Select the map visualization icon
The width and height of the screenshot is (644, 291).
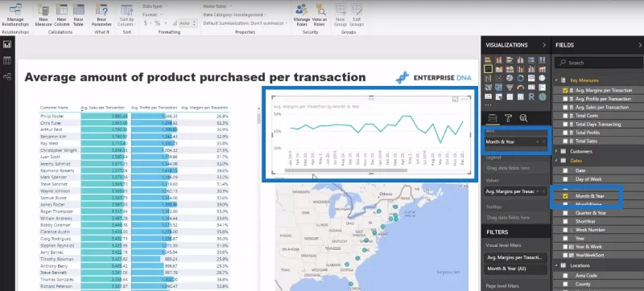(542, 78)
